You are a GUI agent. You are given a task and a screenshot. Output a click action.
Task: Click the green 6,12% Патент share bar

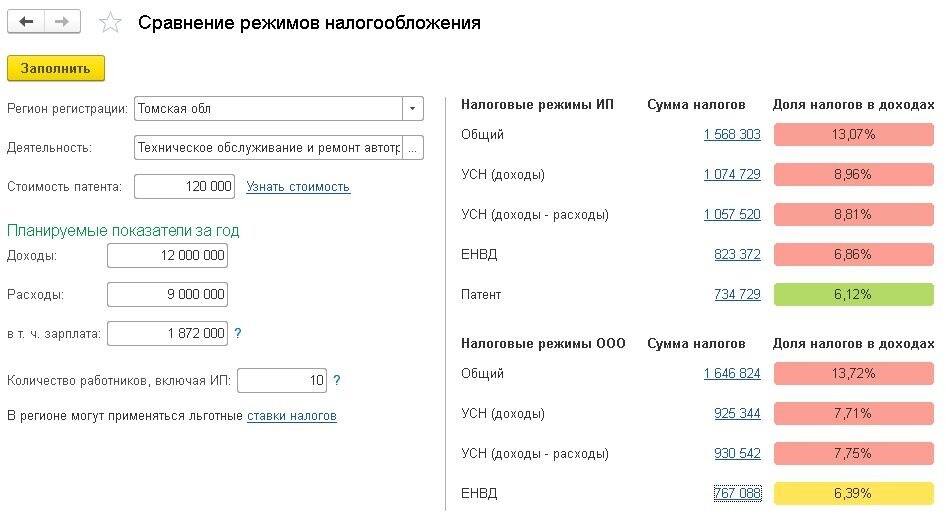853,295
